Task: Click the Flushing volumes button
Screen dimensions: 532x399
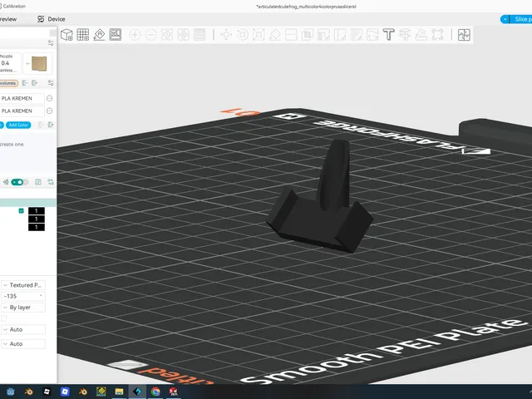Action: click(x=8, y=83)
